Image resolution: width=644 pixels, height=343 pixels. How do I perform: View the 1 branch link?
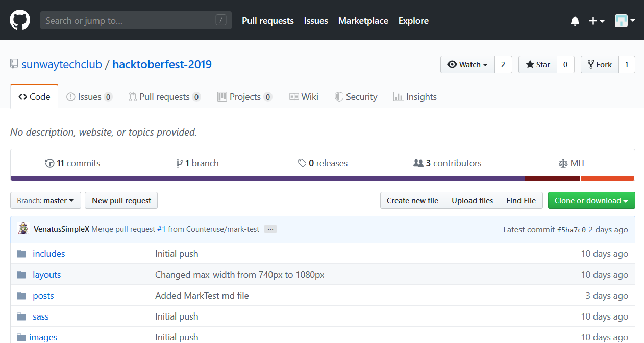[x=197, y=163]
